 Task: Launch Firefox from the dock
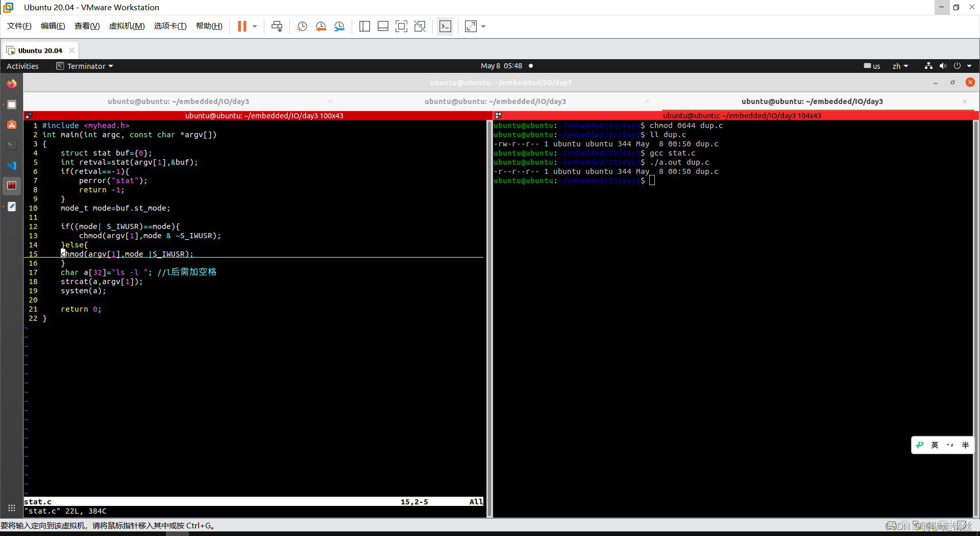coord(12,84)
